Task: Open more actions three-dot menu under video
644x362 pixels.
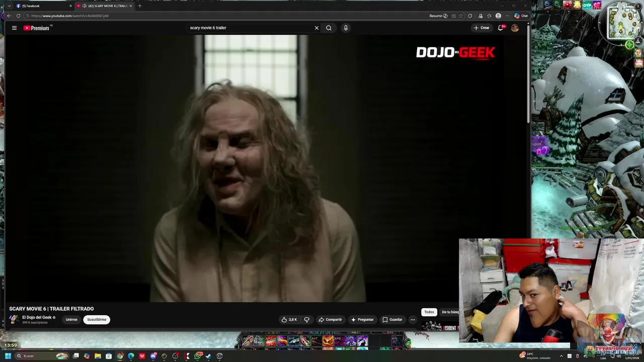Action: click(413, 320)
